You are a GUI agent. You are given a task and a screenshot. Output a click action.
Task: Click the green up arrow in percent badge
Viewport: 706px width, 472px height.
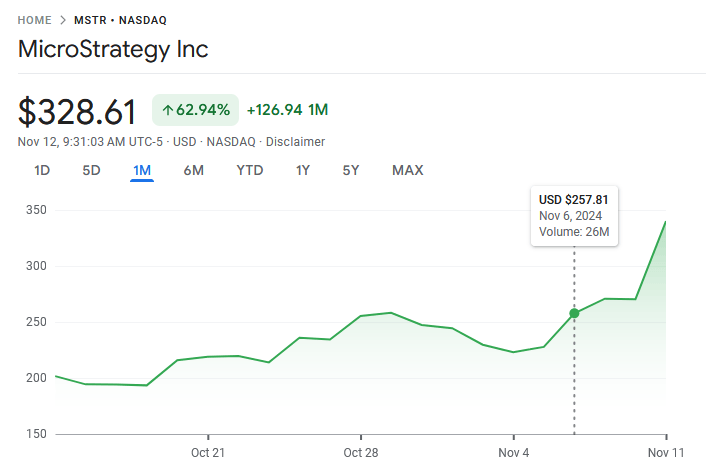tap(167, 109)
